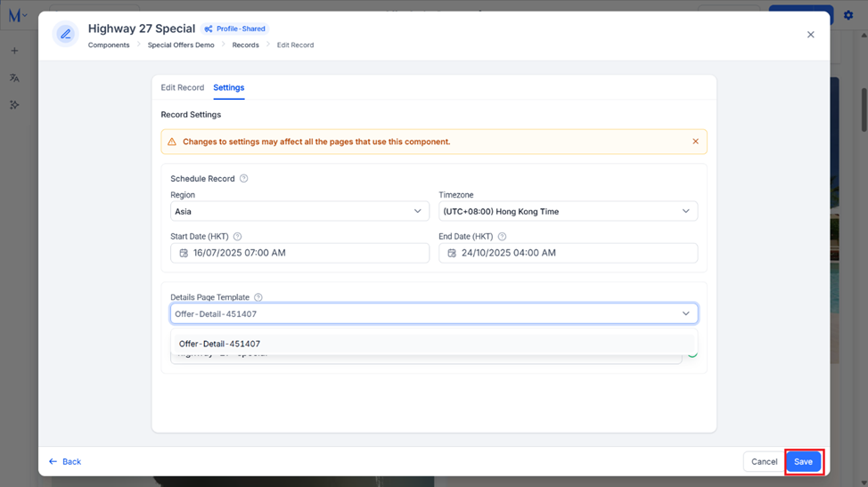Click the Start Date field 16/07/2025 07:00 AM

coord(299,253)
